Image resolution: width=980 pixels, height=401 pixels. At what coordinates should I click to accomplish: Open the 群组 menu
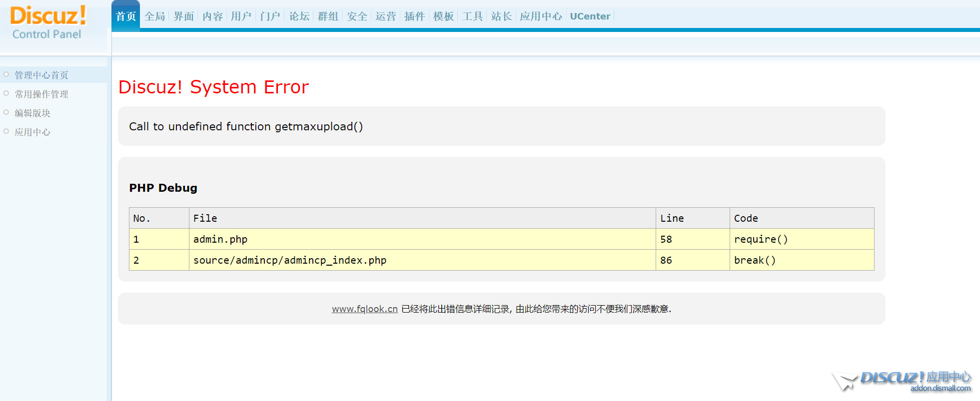tap(328, 16)
